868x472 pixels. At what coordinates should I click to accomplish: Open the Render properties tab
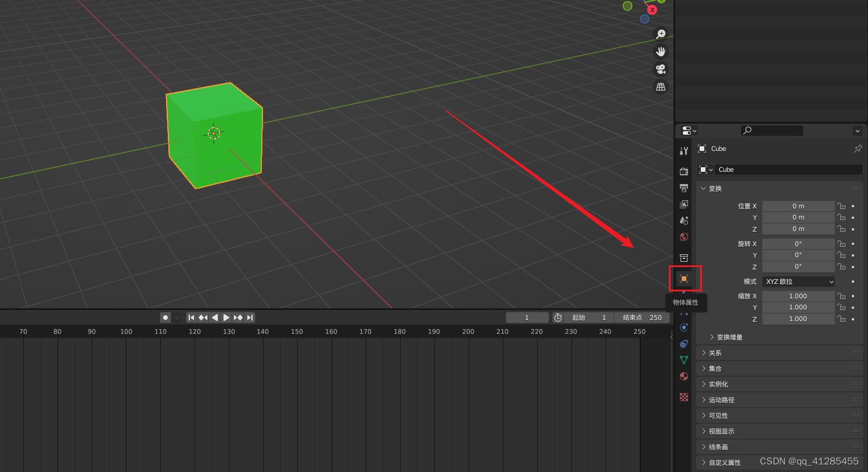tap(684, 171)
